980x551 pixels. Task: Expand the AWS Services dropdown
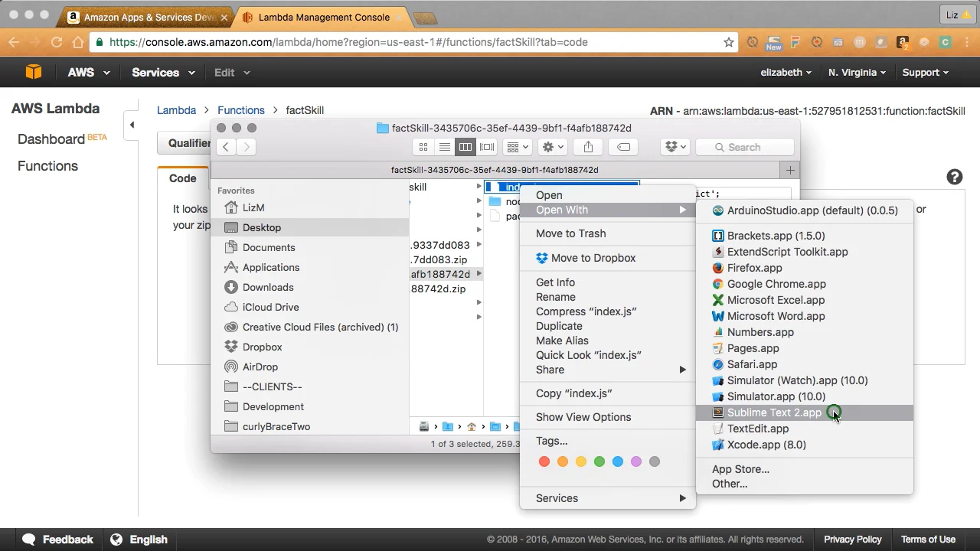pyautogui.click(x=163, y=73)
